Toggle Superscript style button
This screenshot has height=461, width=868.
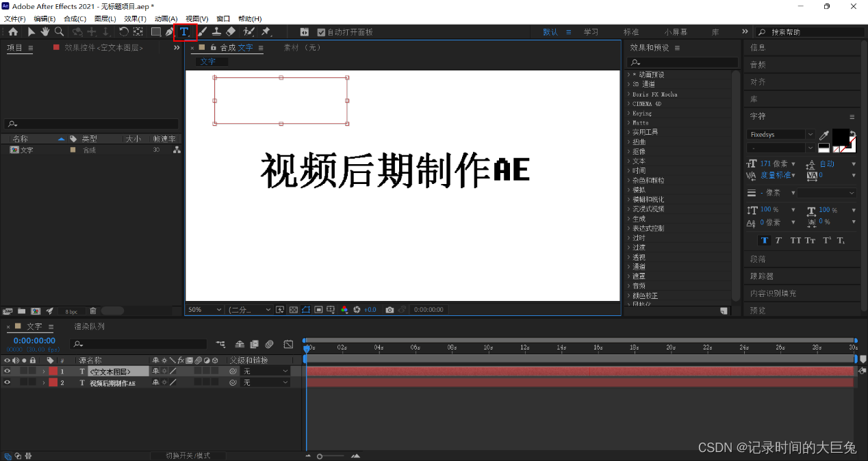(827, 241)
